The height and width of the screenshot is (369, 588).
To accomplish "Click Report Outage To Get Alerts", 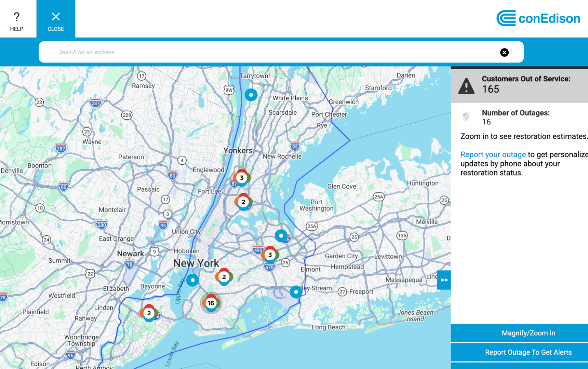I will tap(528, 352).
